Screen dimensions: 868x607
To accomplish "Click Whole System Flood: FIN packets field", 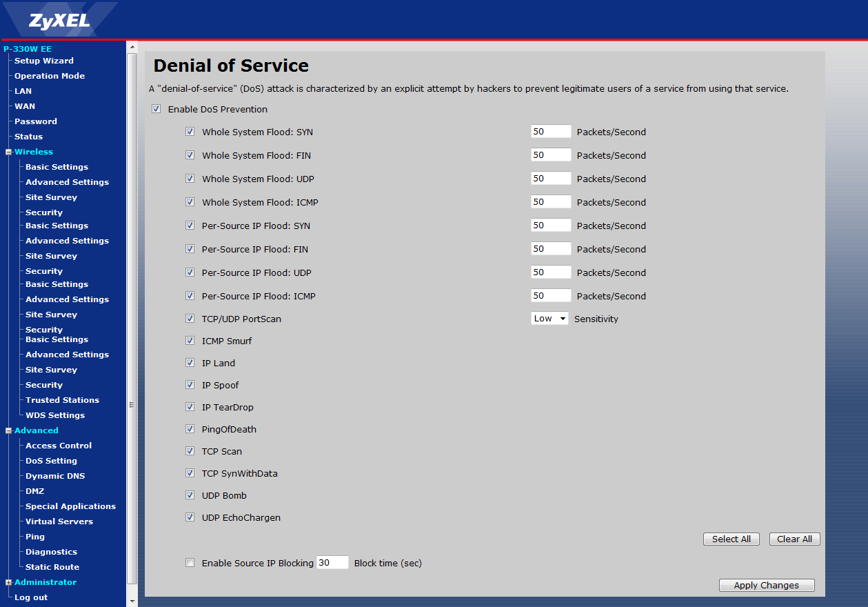I will (551, 155).
